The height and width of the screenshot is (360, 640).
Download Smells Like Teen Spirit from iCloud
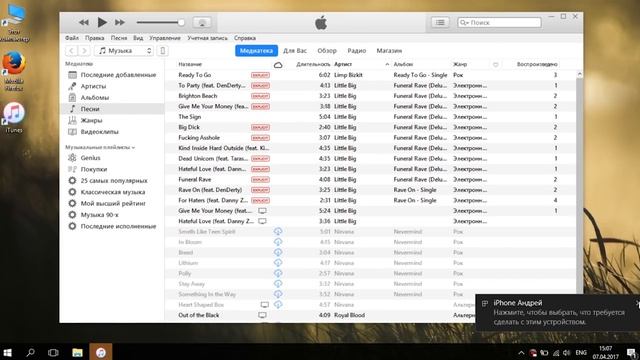pos(278,231)
